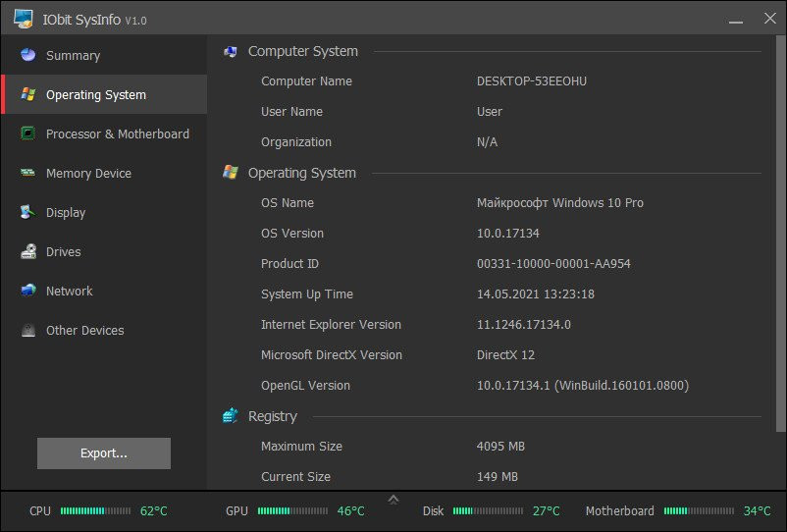The width and height of the screenshot is (787, 532).
Task: Click the Disk 27°C temperature reading
Action: pos(546,511)
